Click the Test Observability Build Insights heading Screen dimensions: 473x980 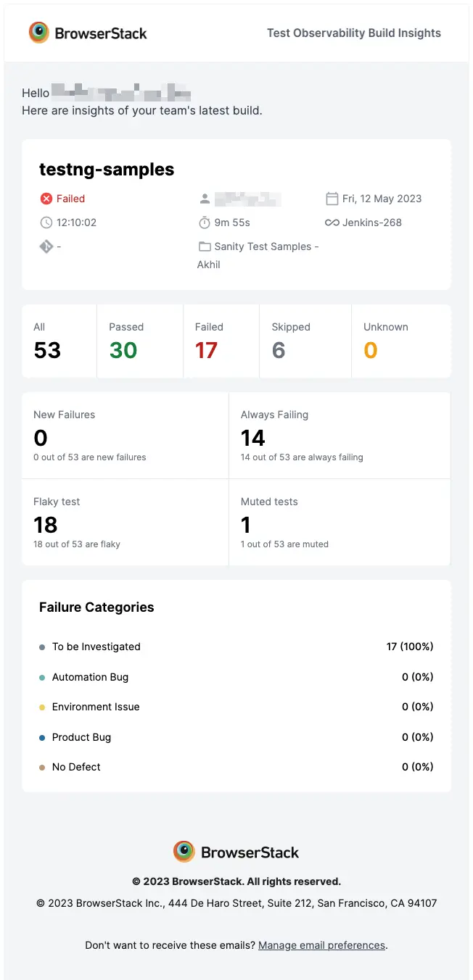(354, 33)
